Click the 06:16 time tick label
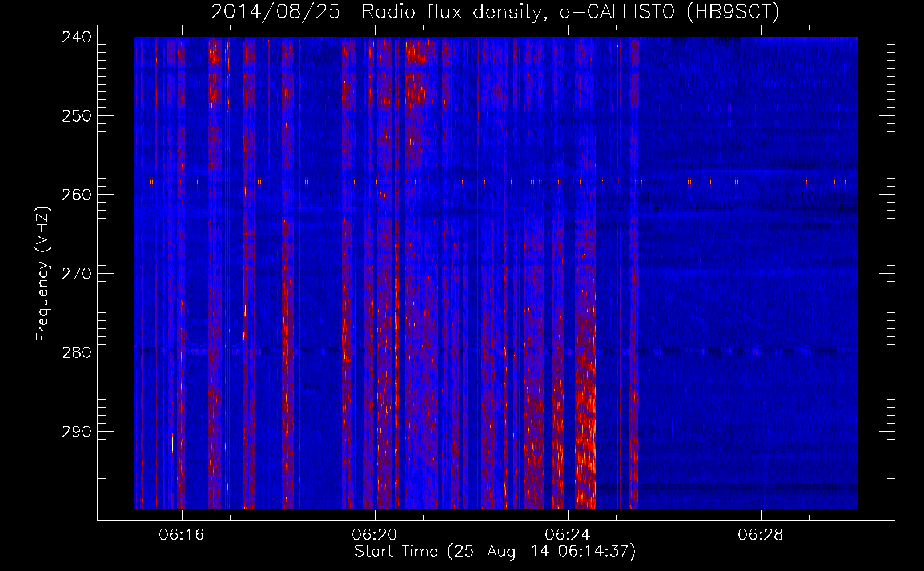The height and width of the screenshot is (571, 924). point(182,535)
